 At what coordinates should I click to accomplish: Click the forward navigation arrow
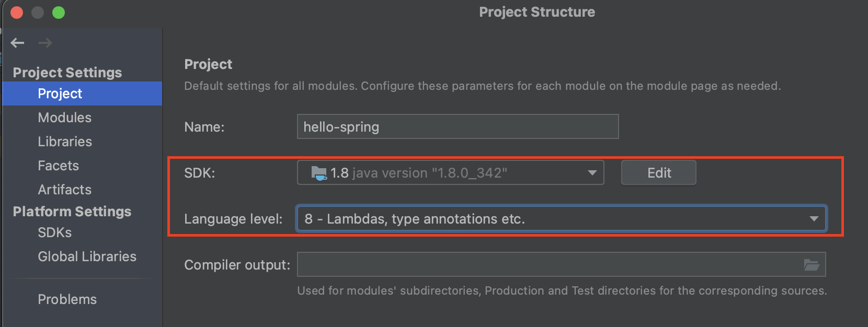(x=45, y=43)
